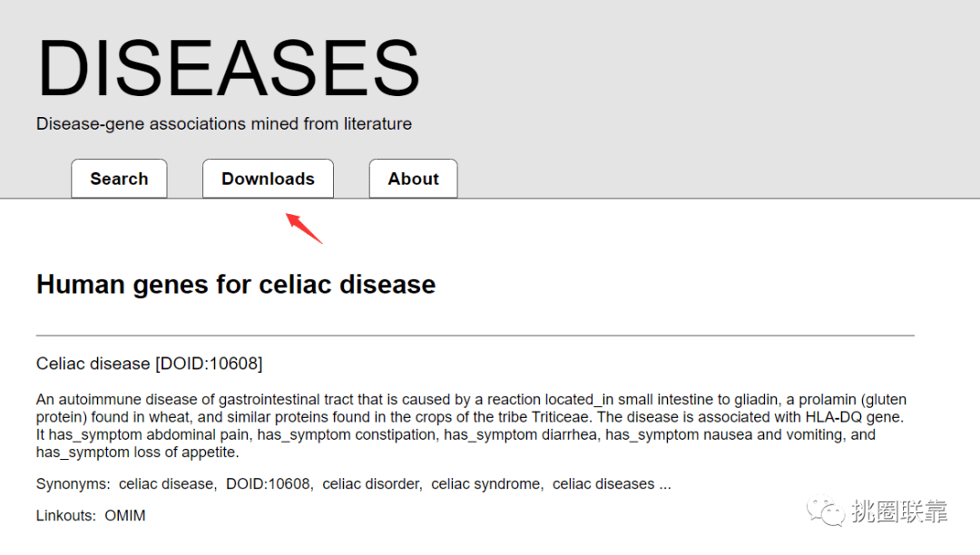Click the 挑圈联靠 watermark text
The height and width of the screenshot is (555, 980).
click(x=899, y=511)
